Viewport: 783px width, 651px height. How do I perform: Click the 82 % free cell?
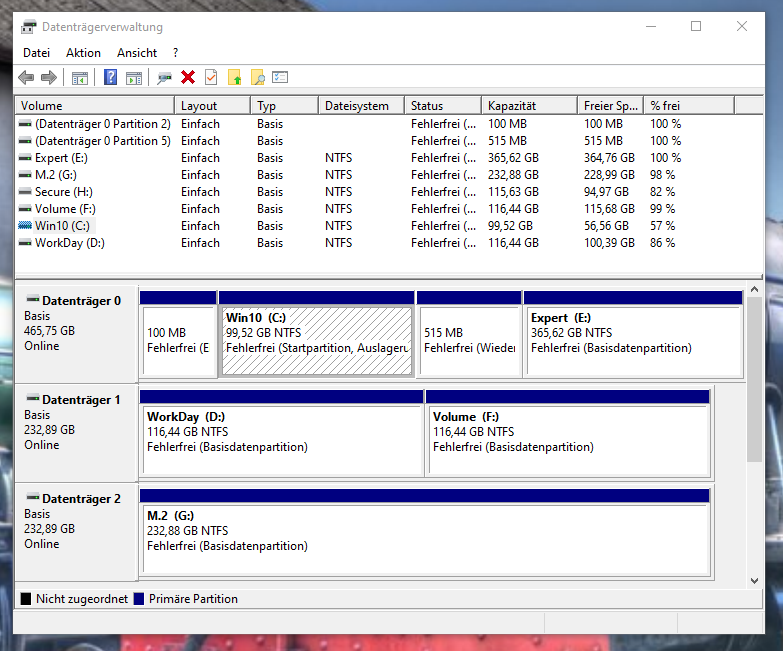coord(663,192)
